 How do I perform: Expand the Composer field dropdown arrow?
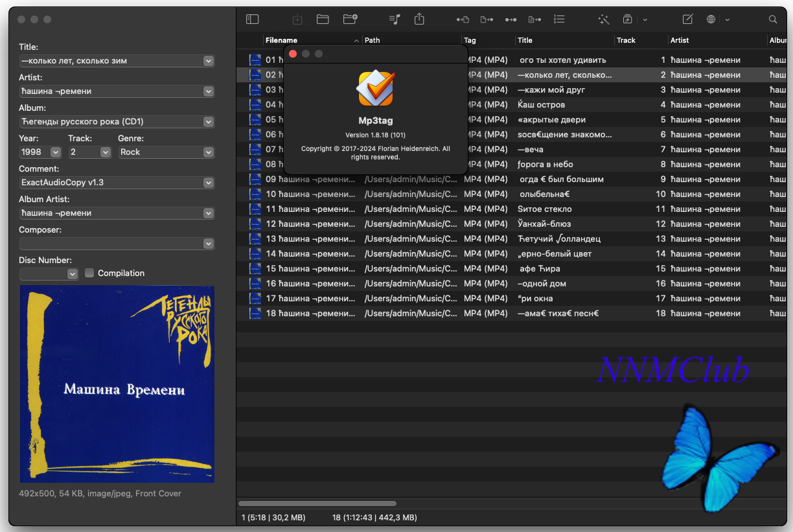pyautogui.click(x=208, y=244)
